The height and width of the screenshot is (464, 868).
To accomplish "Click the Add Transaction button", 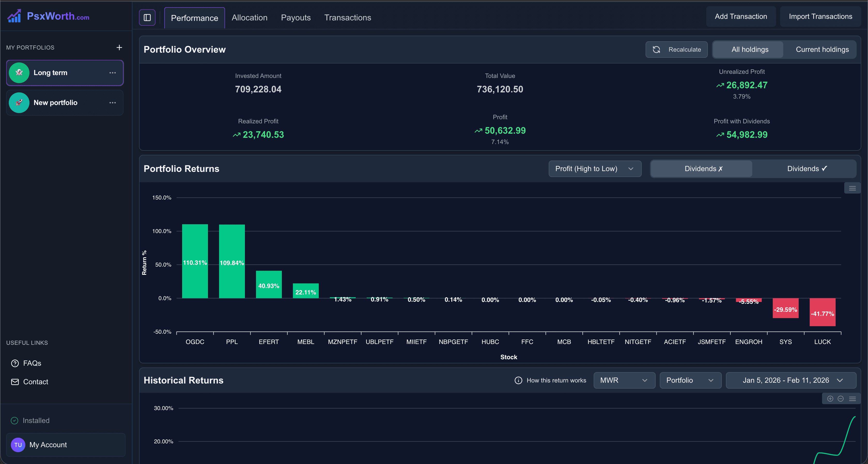I will [x=741, y=16].
